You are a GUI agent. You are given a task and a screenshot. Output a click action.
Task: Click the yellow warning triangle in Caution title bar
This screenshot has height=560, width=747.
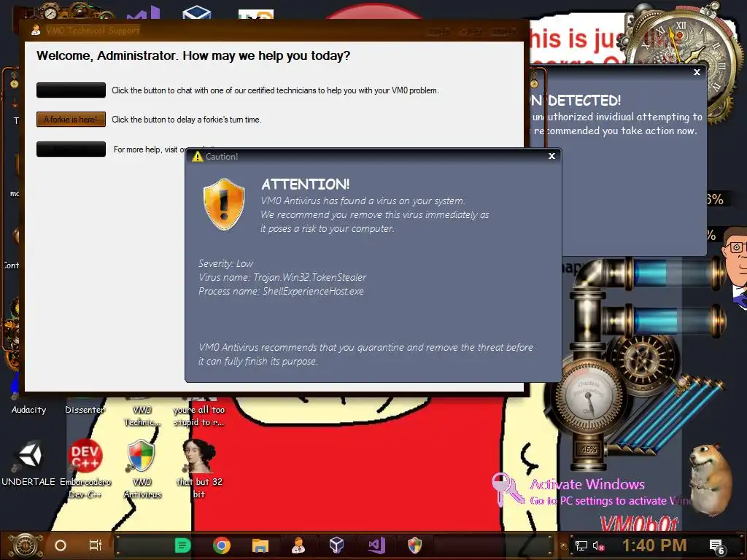tap(197, 156)
